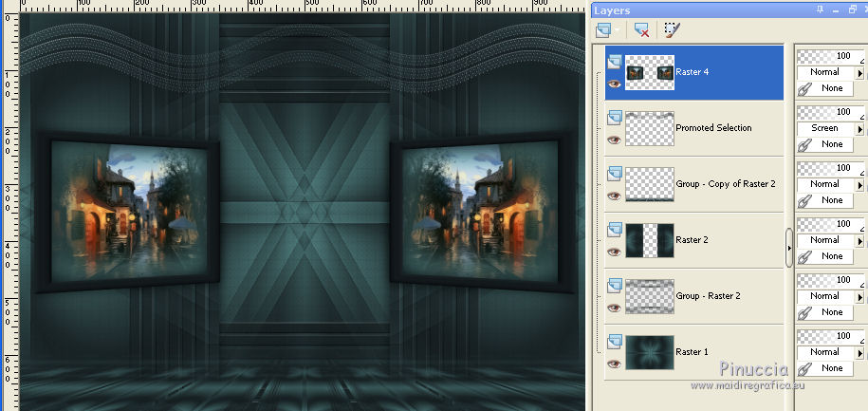Screen dimensions: 868x411
Task: Toggle layer link 'None' for Group - Raster 2
Action: click(x=825, y=312)
